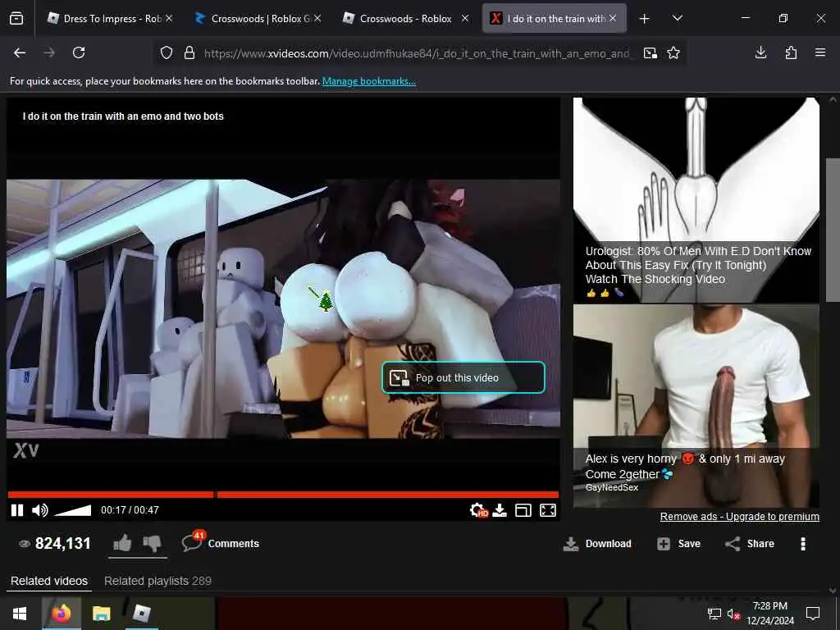Reload the current page

(79, 52)
